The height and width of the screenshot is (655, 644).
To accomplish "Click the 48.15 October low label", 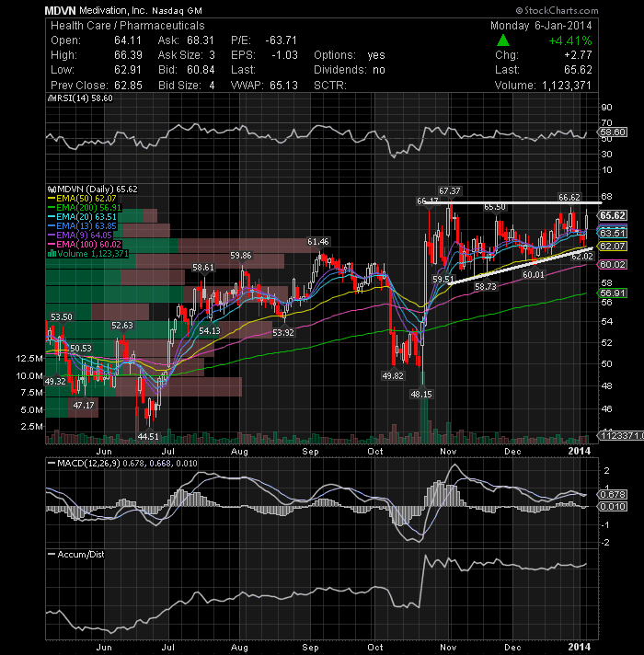I will click(421, 394).
